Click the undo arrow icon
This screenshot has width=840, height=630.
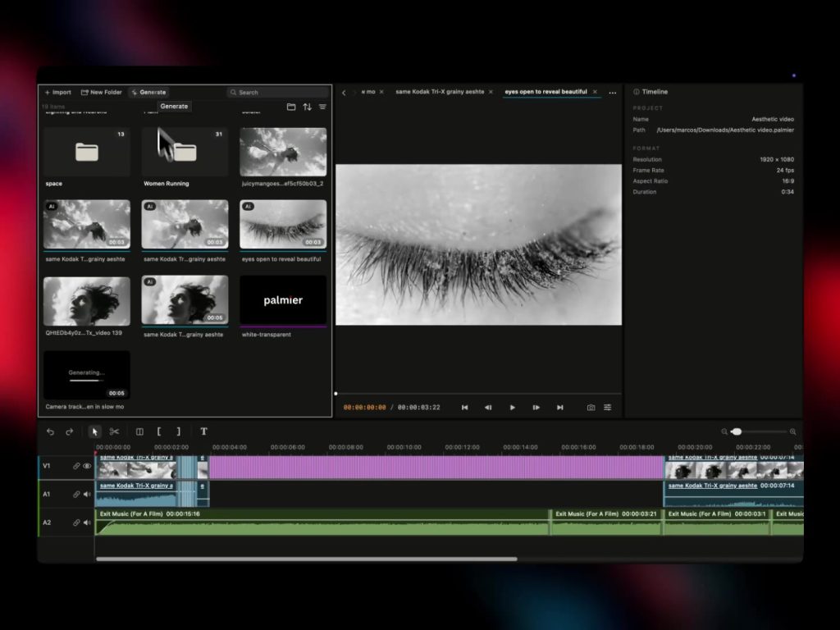click(x=50, y=431)
